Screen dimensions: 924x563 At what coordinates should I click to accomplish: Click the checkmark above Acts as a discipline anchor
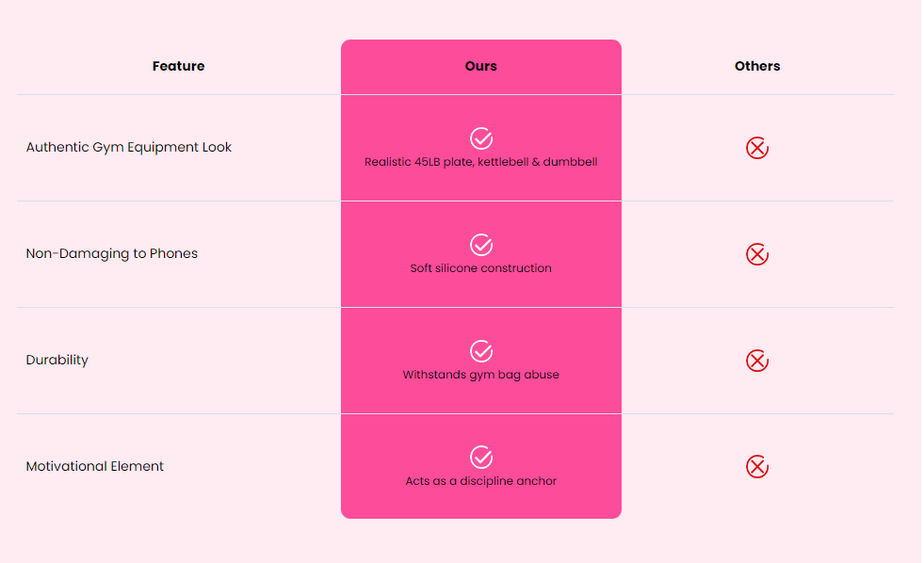(x=481, y=458)
